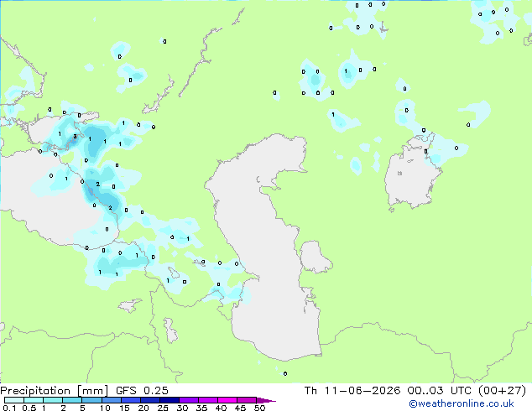Select the 35 mm legend color swatch
532x411 pixels.
point(207,400)
